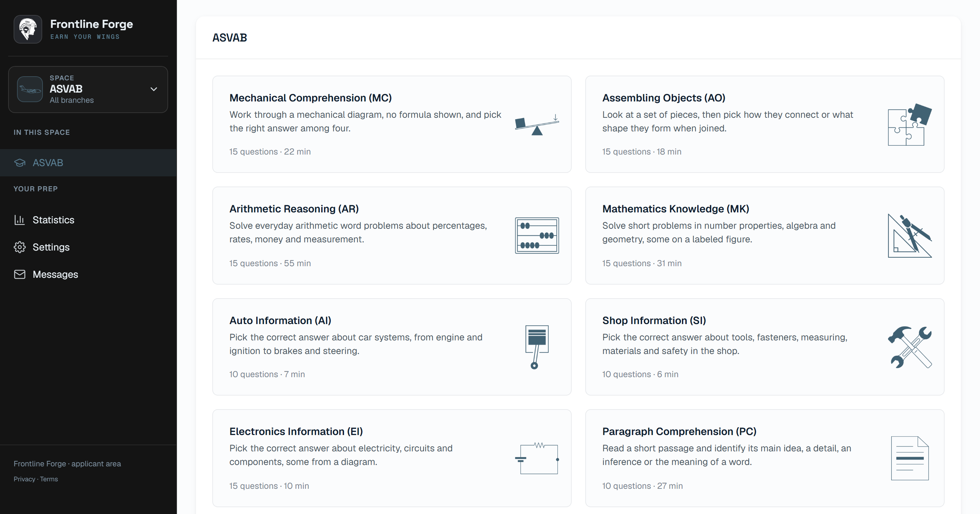This screenshot has width=980, height=514.
Task: Open the Space ASVAB All branches switcher
Action: (88, 90)
